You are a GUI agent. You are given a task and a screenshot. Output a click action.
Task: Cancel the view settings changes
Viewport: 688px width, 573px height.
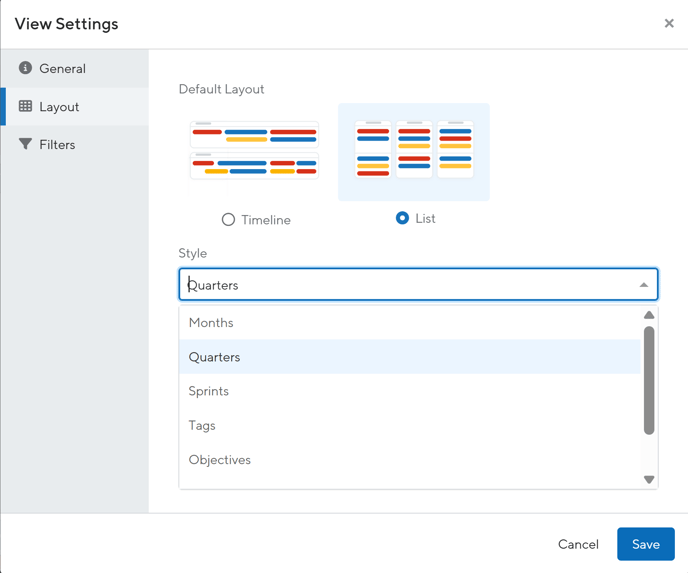[578, 544]
